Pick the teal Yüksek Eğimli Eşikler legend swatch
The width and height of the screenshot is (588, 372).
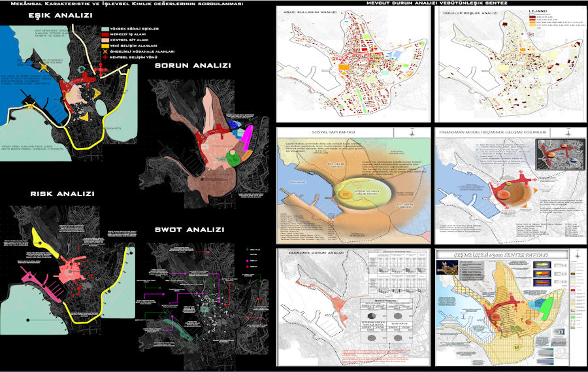(105, 30)
